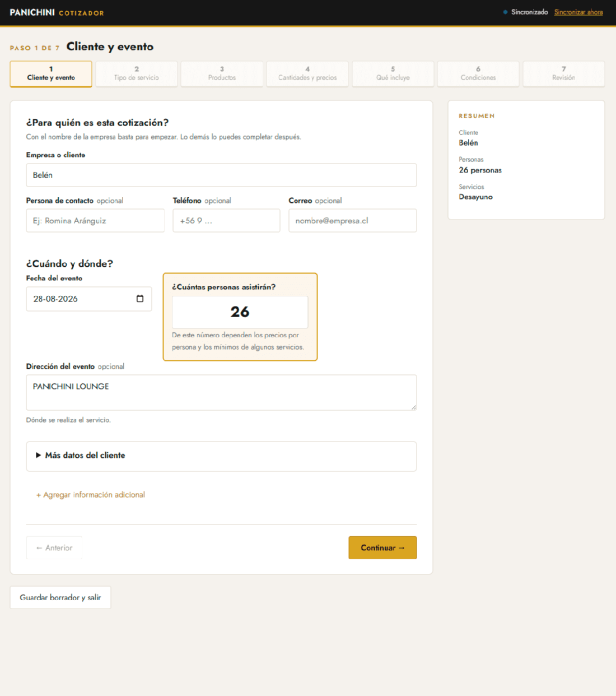
Task: Select step 5 'Qué incluye' tab
Action: click(393, 74)
